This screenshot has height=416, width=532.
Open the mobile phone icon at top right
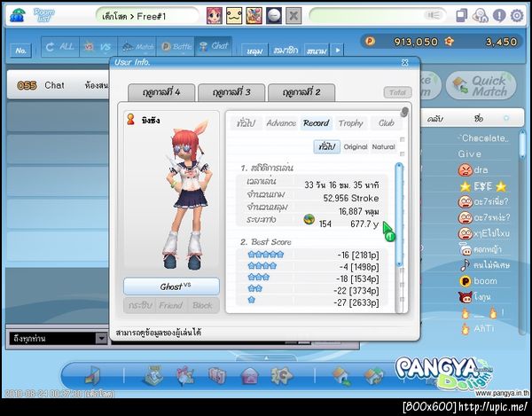[x=462, y=15]
